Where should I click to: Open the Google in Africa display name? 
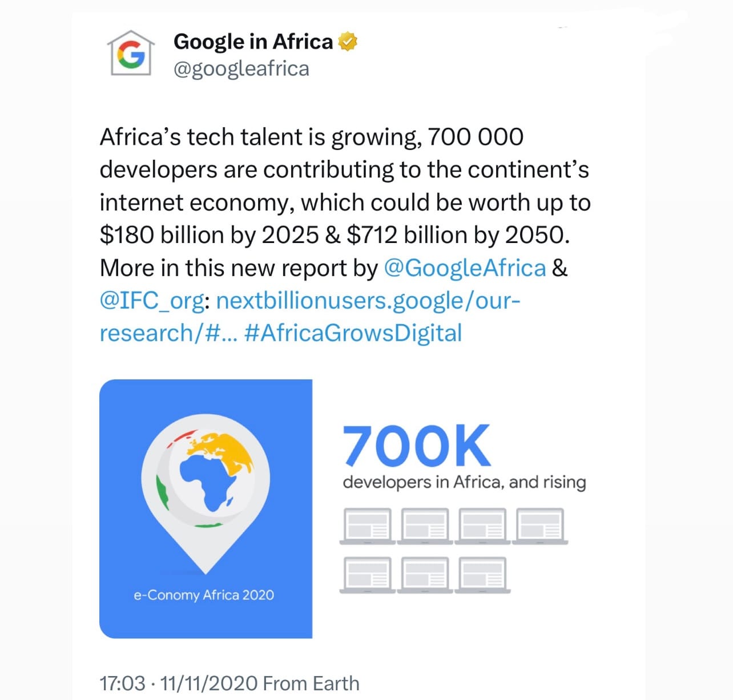[253, 42]
